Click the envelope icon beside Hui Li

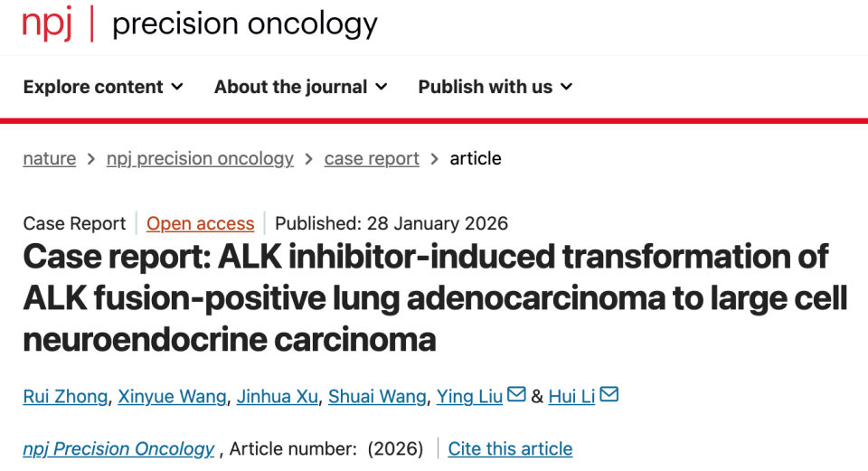click(x=609, y=395)
